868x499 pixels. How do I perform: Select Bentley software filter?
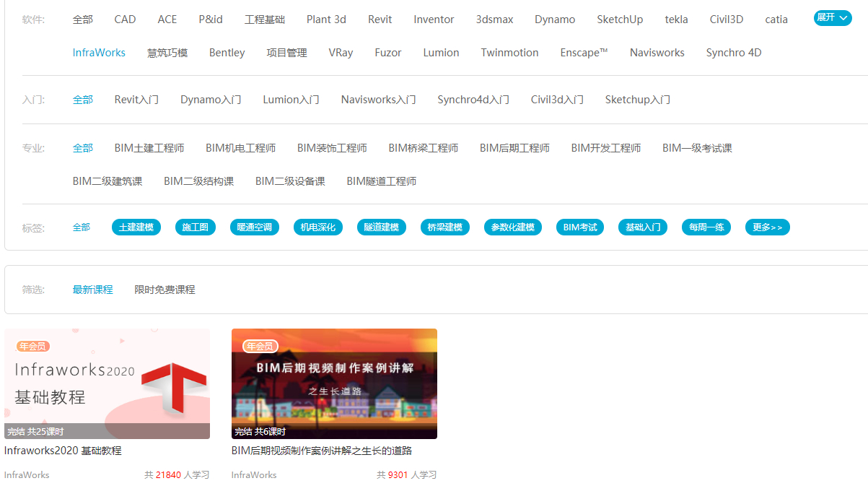[227, 53]
